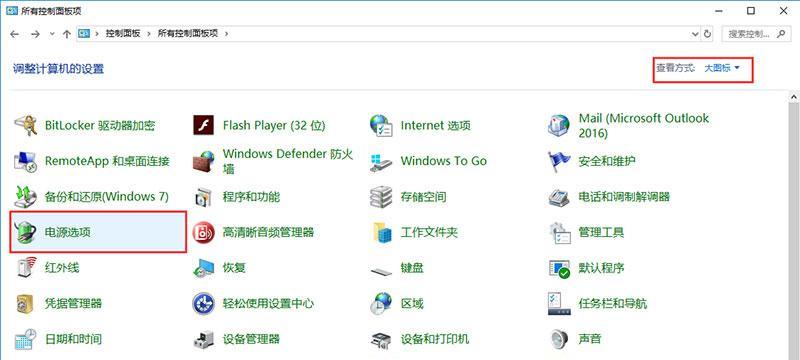
Task: Open the 设备管理器 text link
Action: pos(251,339)
